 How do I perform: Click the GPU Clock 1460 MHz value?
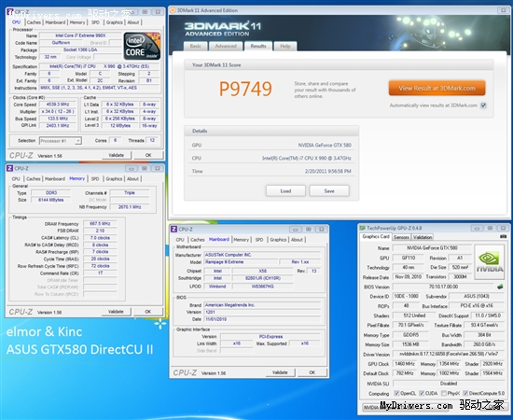(x=405, y=364)
